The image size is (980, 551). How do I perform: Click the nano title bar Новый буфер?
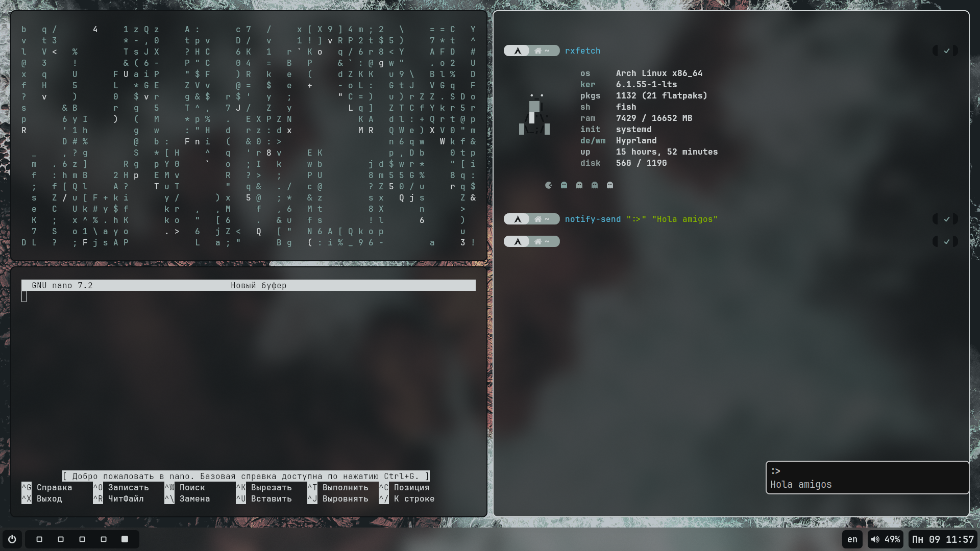tap(258, 286)
